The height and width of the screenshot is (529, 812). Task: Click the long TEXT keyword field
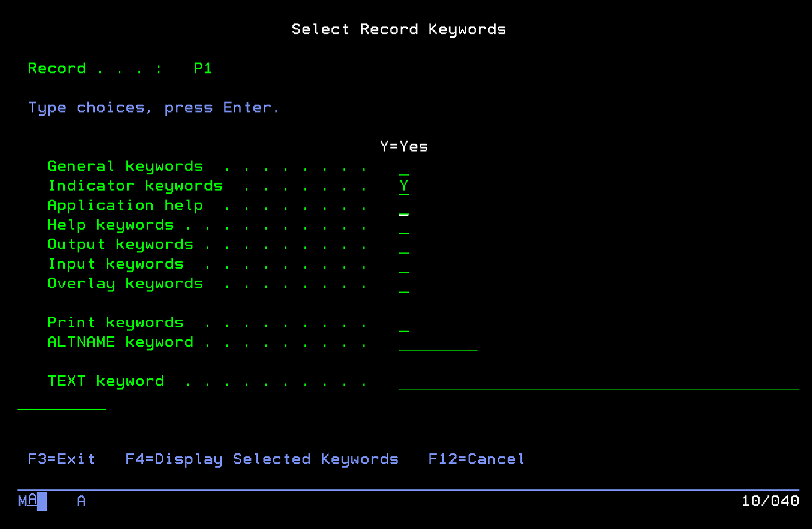[x=598, y=382]
